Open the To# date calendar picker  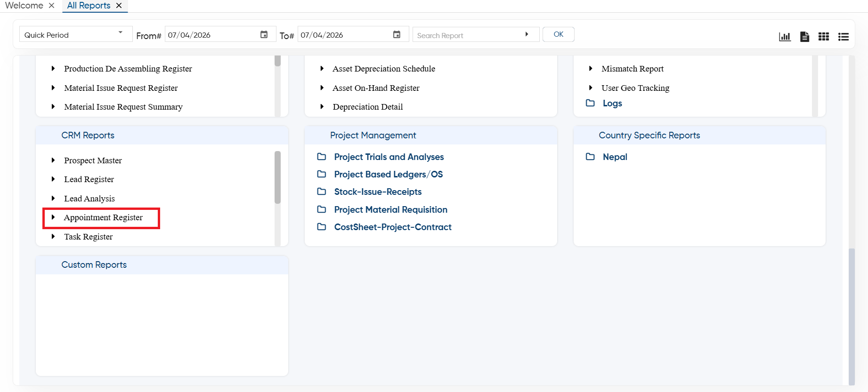(397, 35)
